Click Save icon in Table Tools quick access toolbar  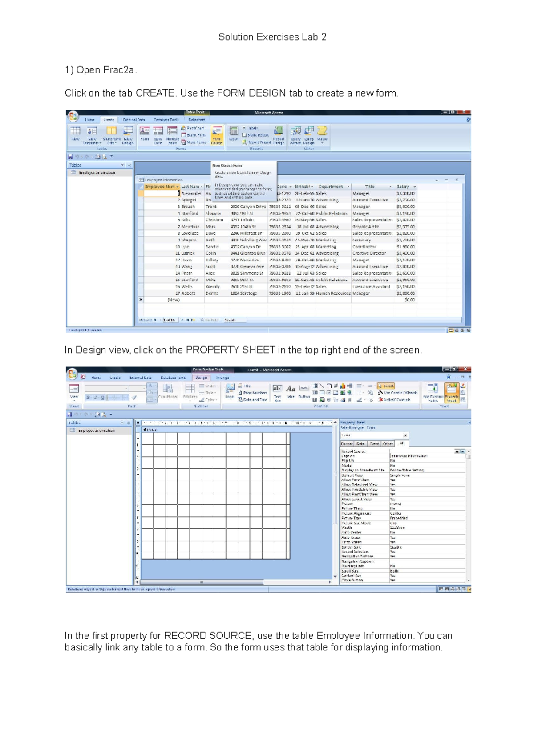70,157
